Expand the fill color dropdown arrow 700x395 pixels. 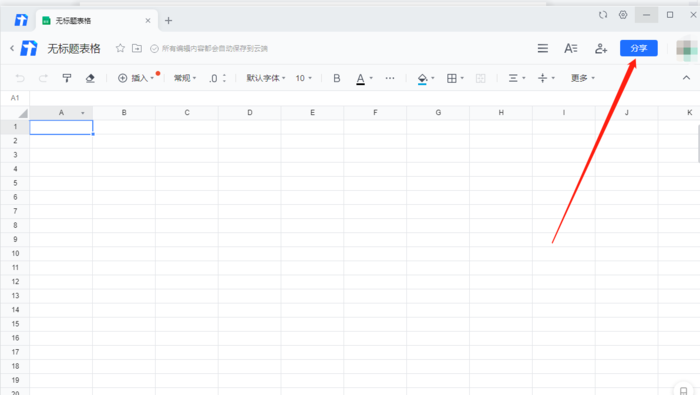click(433, 78)
